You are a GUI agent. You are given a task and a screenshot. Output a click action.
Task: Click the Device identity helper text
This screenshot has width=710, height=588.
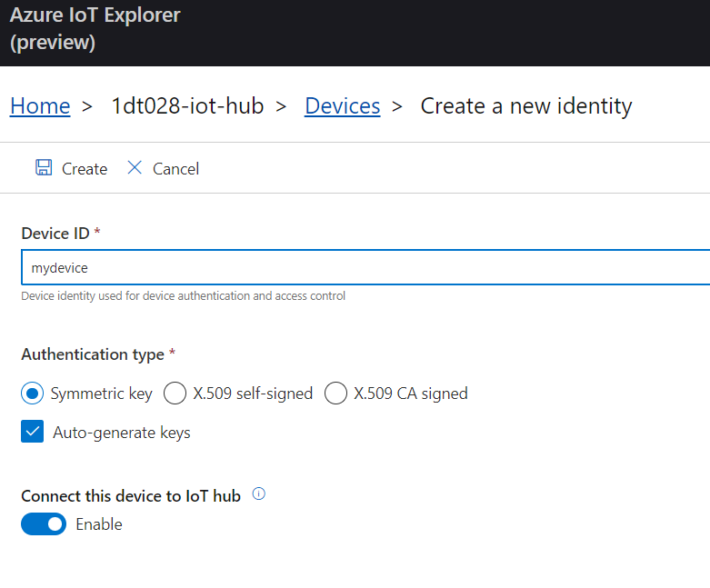(184, 295)
